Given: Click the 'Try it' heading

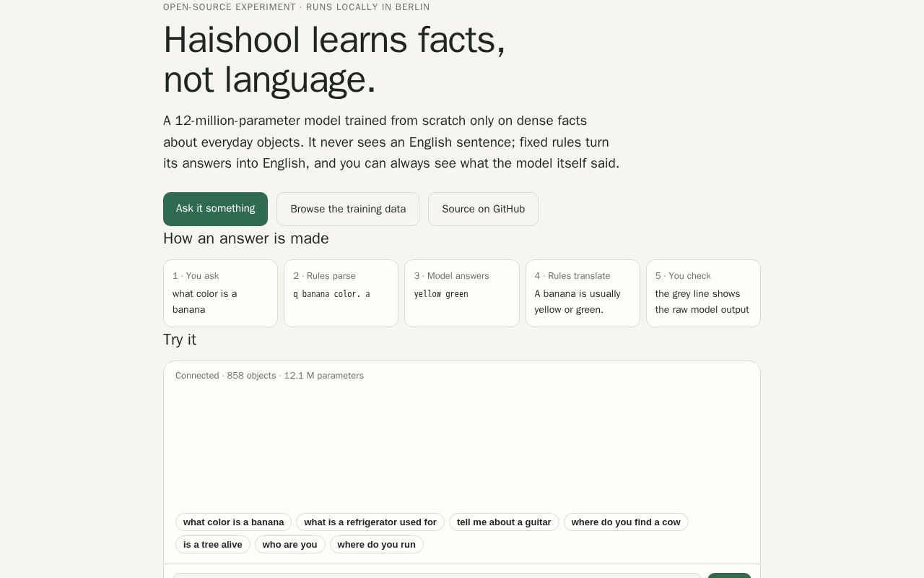Looking at the screenshot, I should pyautogui.click(x=180, y=340).
